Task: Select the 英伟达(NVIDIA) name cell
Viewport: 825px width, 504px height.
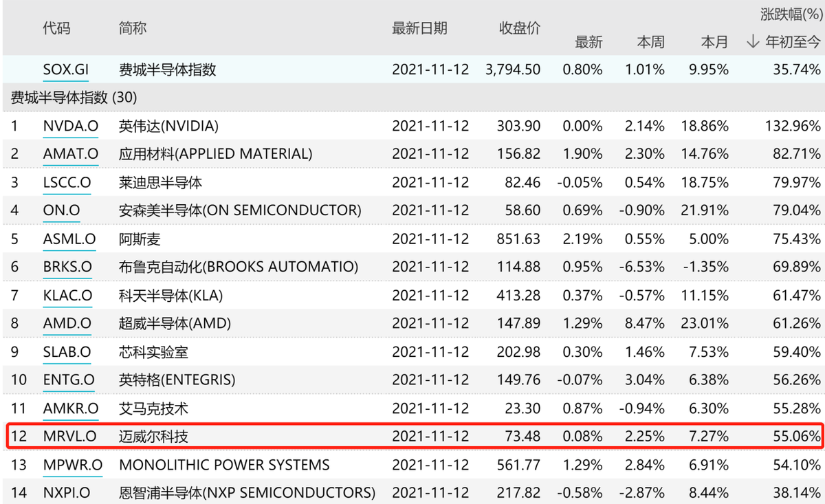Action: (x=168, y=126)
